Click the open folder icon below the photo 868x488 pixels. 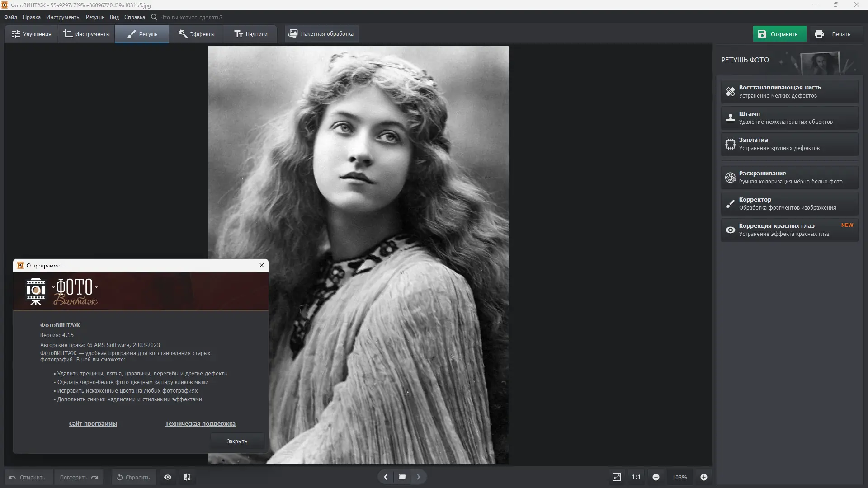coord(402,477)
